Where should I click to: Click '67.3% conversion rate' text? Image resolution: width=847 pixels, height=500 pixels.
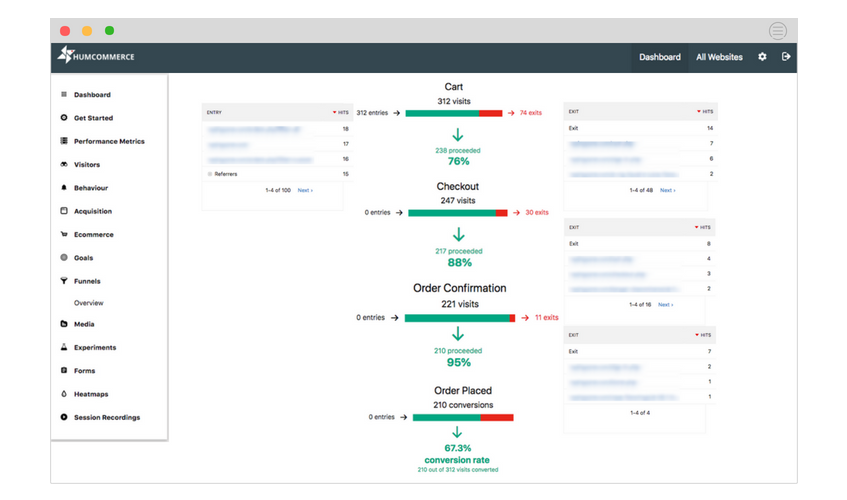(457, 454)
